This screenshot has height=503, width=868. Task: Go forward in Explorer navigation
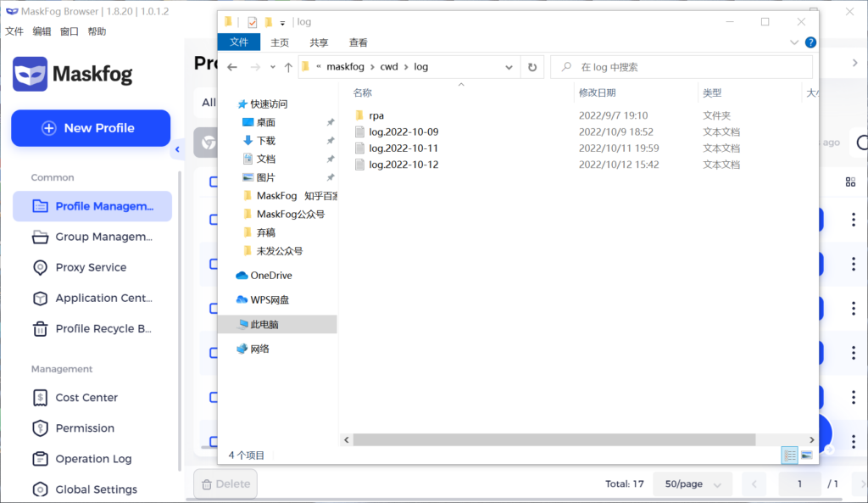255,67
